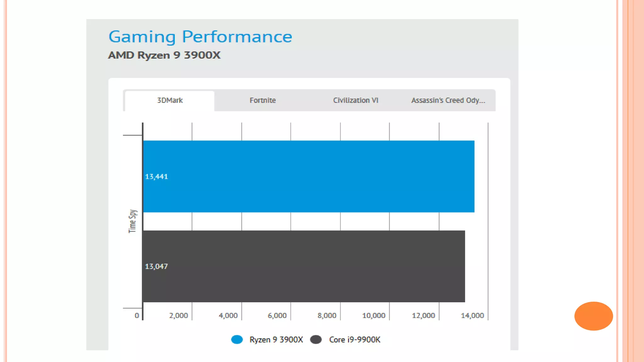The height and width of the screenshot is (362, 644).
Task: Open the Assassin's Creed Odyssey tab
Action: (x=448, y=101)
